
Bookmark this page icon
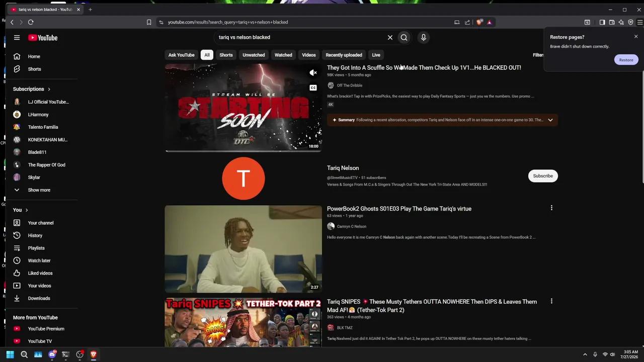[149, 22]
